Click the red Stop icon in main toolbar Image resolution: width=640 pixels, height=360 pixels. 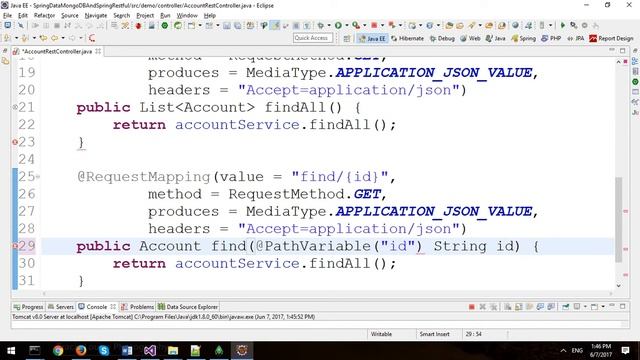coord(374,25)
